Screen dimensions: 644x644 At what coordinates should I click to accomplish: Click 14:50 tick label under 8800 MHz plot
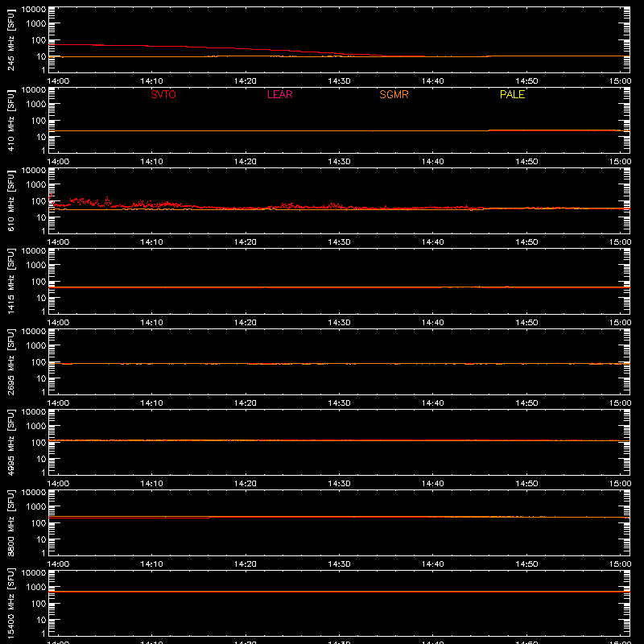click(x=526, y=564)
